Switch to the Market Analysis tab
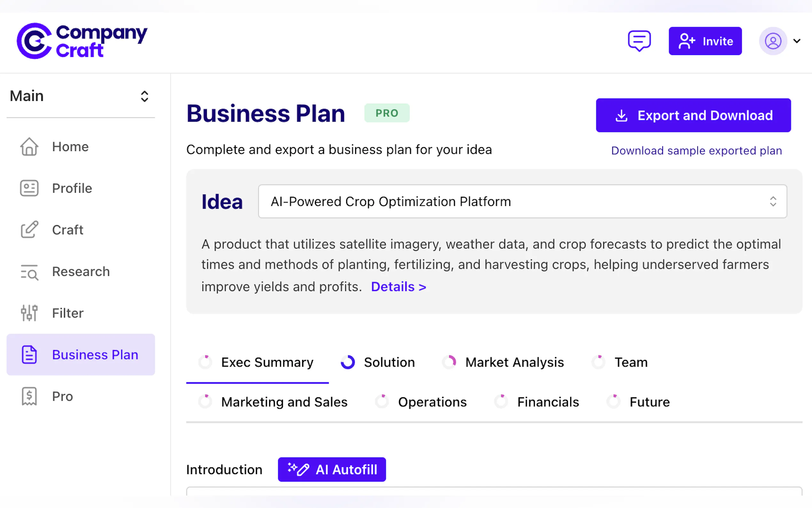 tap(514, 362)
